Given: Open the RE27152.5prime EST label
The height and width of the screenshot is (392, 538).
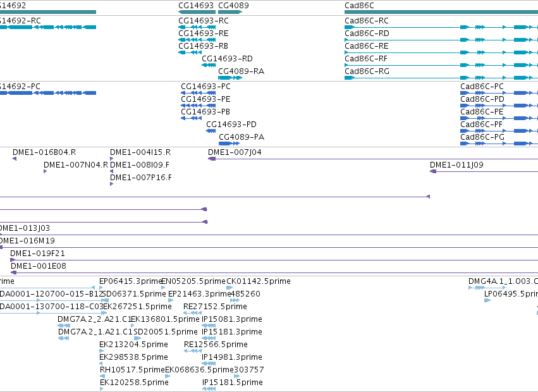Looking at the screenshot, I should point(215,307).
